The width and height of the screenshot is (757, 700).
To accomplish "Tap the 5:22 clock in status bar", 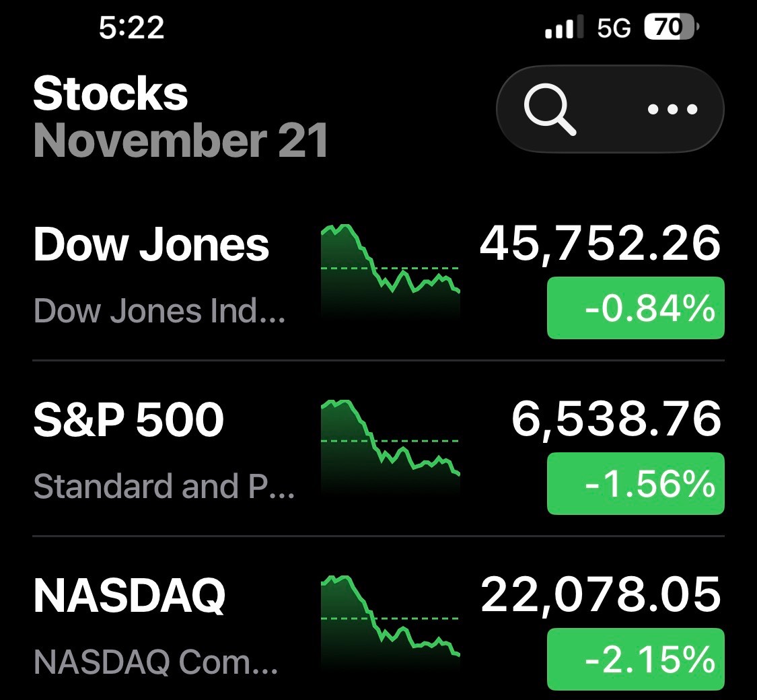I will (131, 28).
